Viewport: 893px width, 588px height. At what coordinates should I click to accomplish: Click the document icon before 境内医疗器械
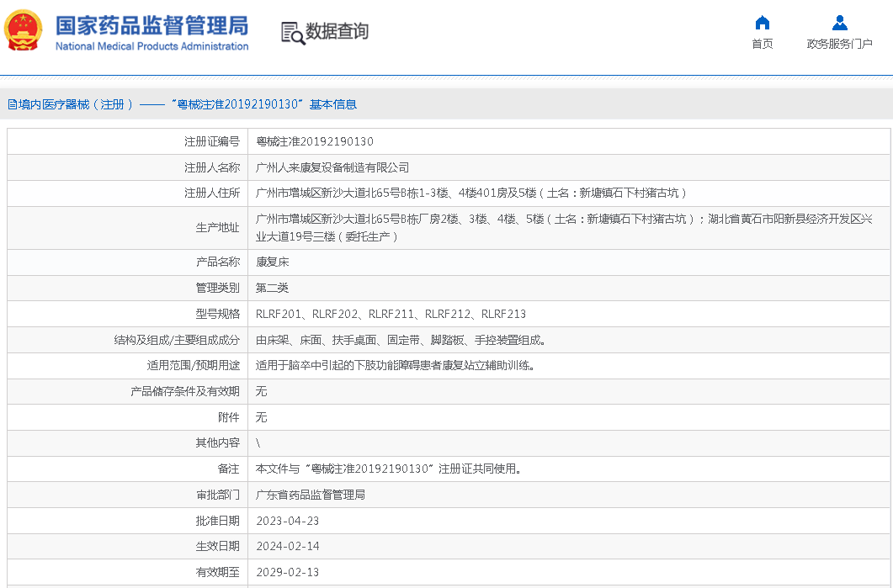coord(12,104)
